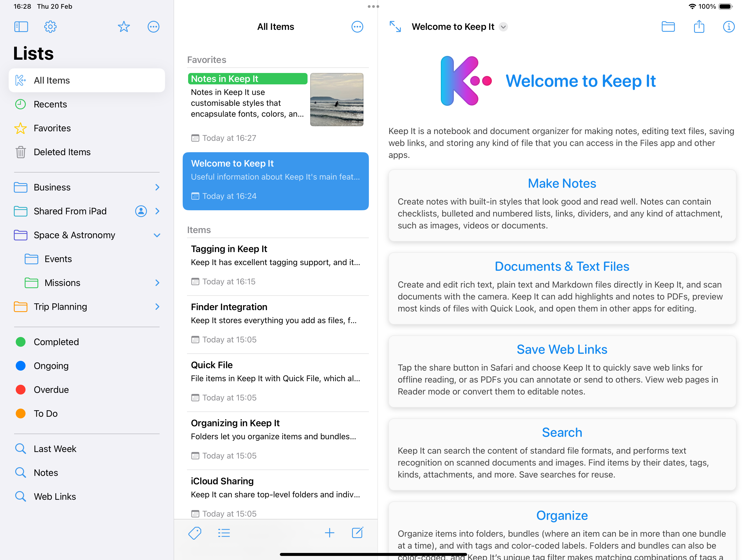Tap the Keep It logo image
This screenshot has width=747, height=560.
coord(466,81)
